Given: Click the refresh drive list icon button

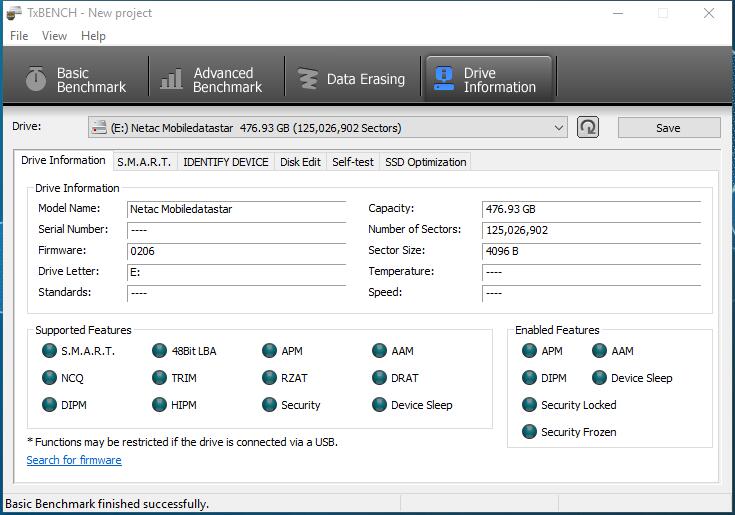Looking at the screenshot, I should tap(588, 127).
